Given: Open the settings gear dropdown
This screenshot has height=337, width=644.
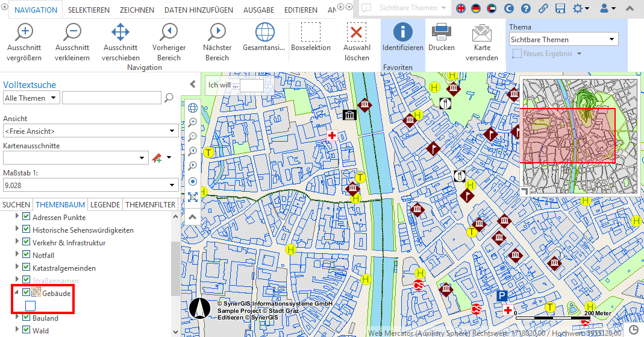Looking at the screenshot, I should click(x=581, y=8).
